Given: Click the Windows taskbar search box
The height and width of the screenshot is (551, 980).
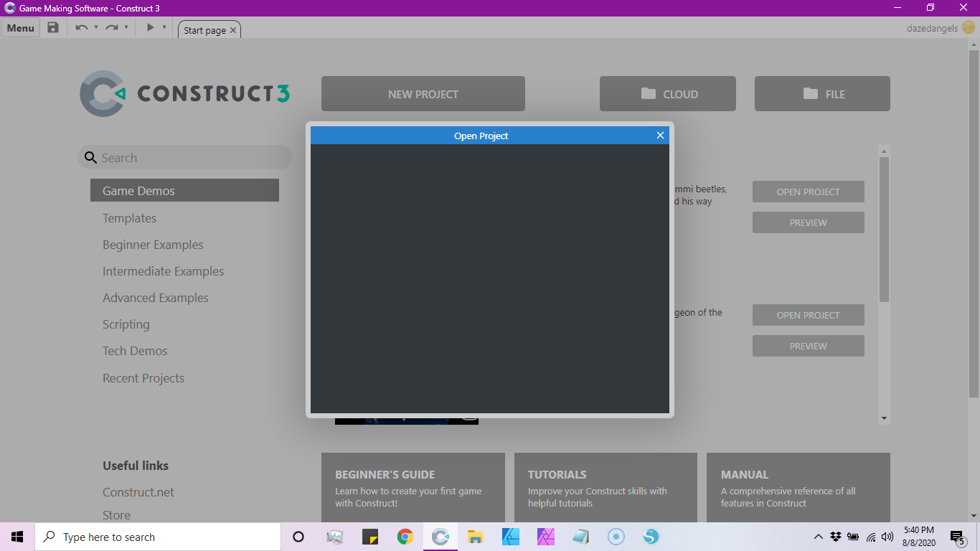Looking at the screenshot, I should (158, 537).
